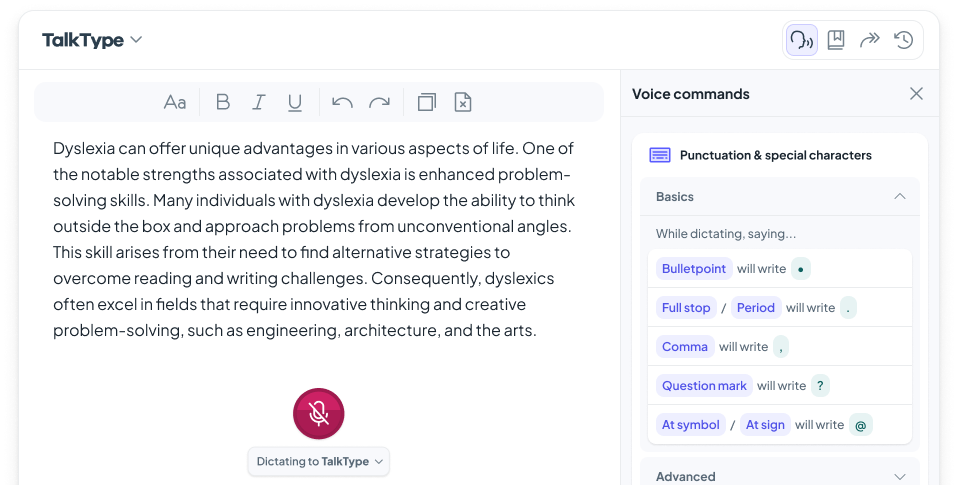
Task: Expand the Advanced section
Action: pos(899,477)
